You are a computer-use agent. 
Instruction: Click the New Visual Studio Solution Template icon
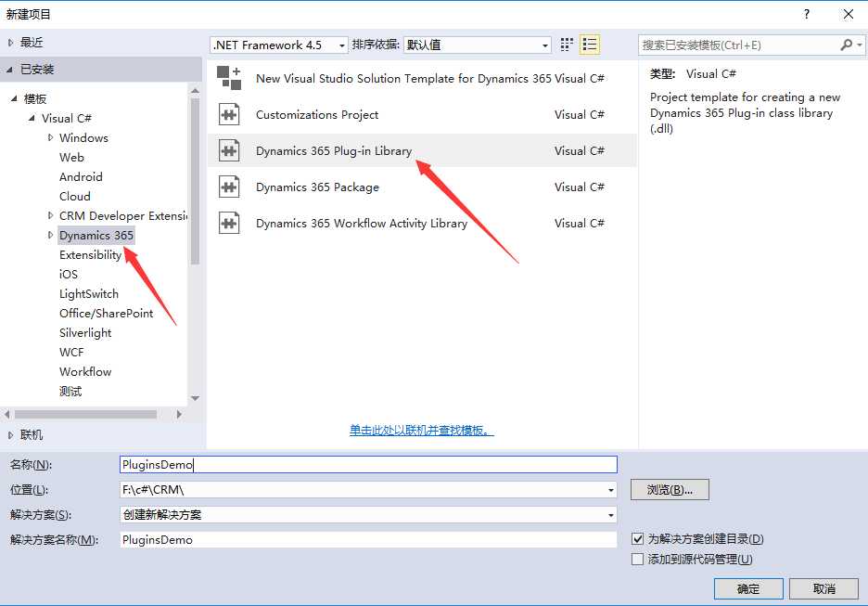(229, 78)
